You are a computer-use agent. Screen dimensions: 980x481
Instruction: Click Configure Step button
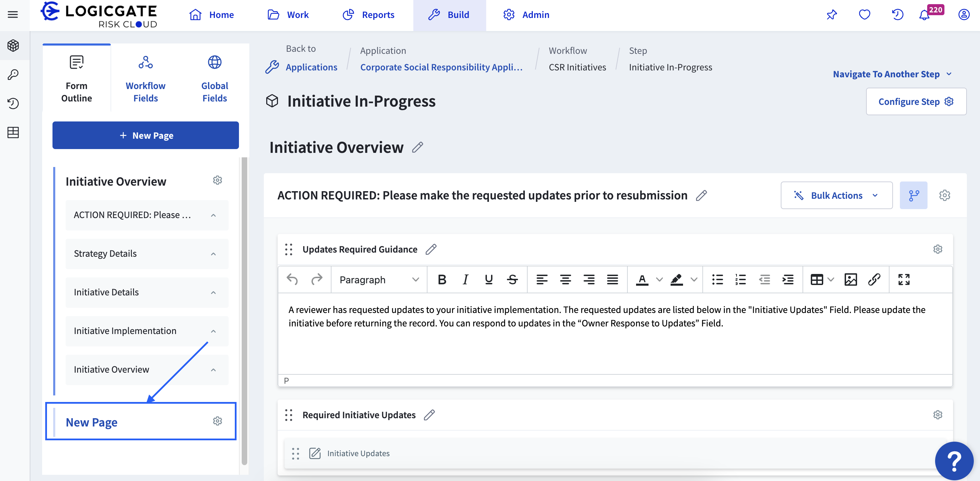(x=916, y=101)
